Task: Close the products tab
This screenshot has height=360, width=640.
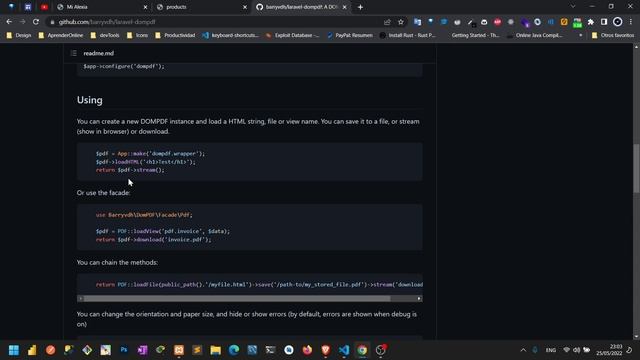Action: click(245, 7)
